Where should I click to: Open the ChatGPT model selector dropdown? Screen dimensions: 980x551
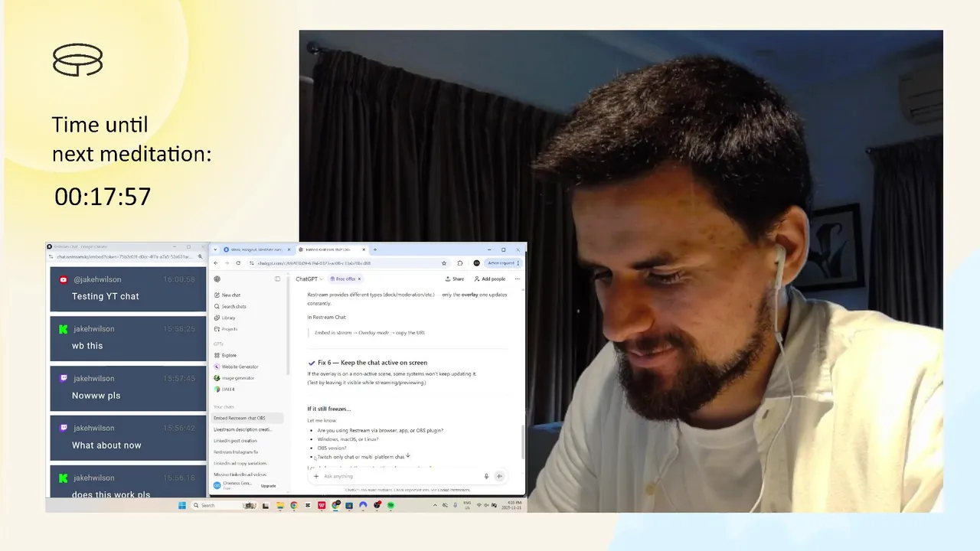tap(309, 279)
